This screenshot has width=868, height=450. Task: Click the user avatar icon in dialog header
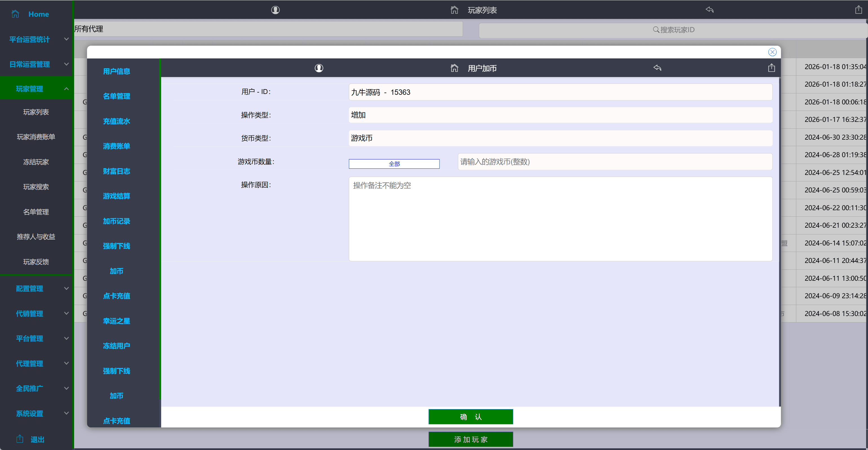point(319,68)
